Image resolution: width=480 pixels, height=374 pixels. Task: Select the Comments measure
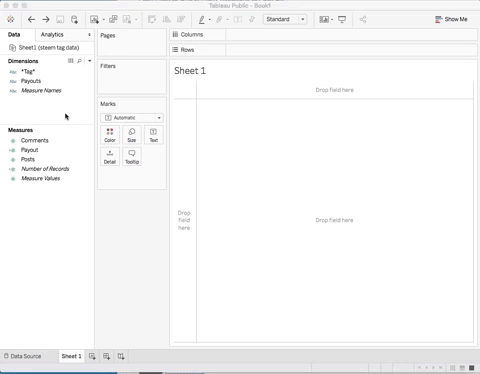click(35, 141)
